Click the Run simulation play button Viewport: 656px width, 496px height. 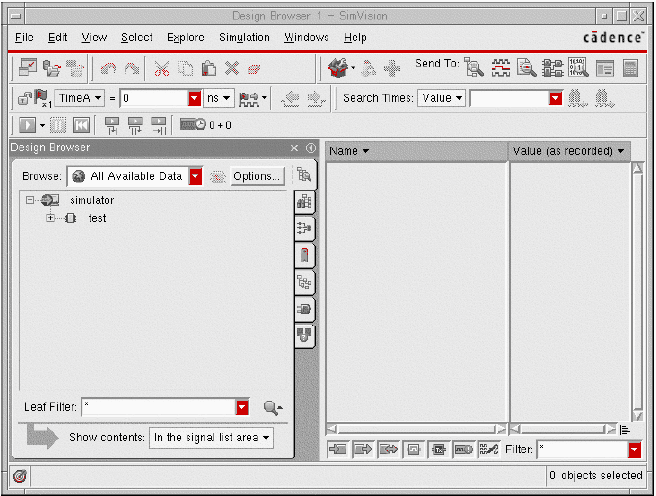tap(28, 125)
